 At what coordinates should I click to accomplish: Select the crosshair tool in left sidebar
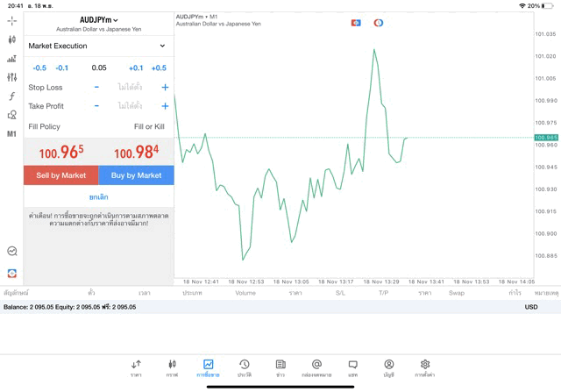click(12, 20)
